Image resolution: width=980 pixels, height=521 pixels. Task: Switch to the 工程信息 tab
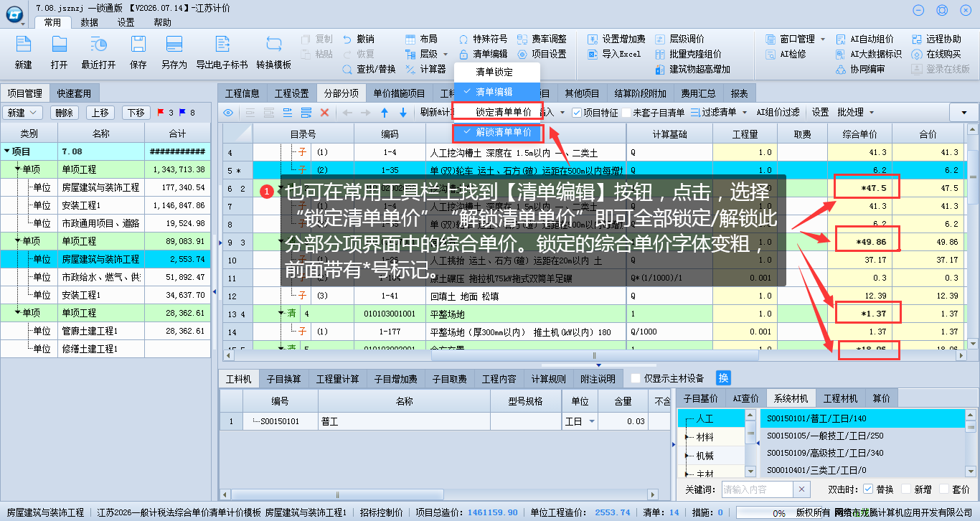[242, 93]
